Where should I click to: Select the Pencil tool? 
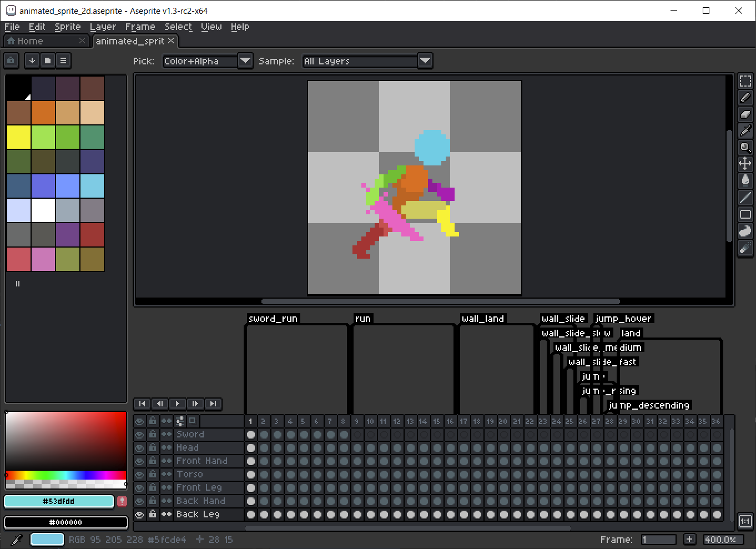point(745,98)
